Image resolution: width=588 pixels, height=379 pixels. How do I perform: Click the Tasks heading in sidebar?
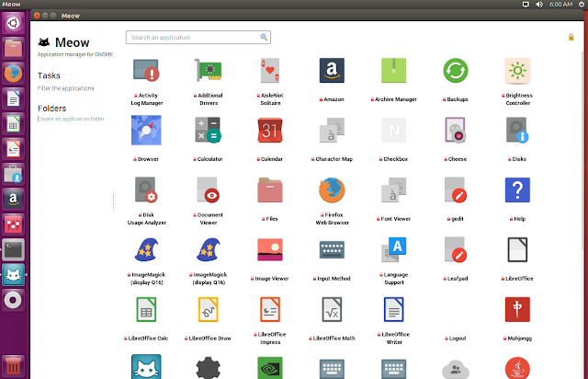(x=49, y=75)
